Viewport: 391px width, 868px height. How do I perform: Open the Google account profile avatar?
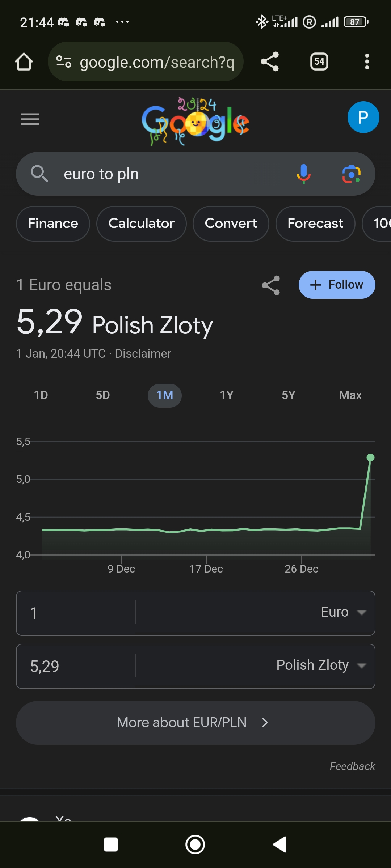click(363, 117)
